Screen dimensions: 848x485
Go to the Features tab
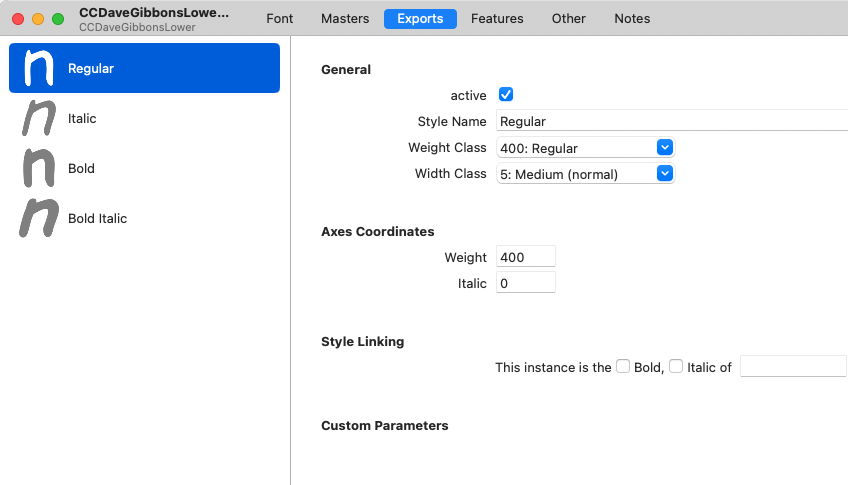pos(497,19)
